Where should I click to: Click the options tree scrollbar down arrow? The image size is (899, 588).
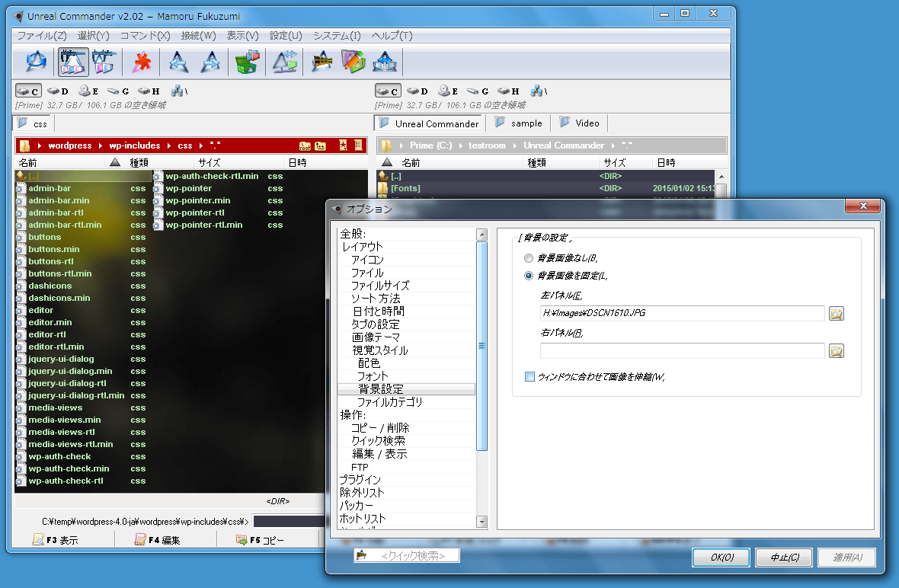tap(481, 522)
